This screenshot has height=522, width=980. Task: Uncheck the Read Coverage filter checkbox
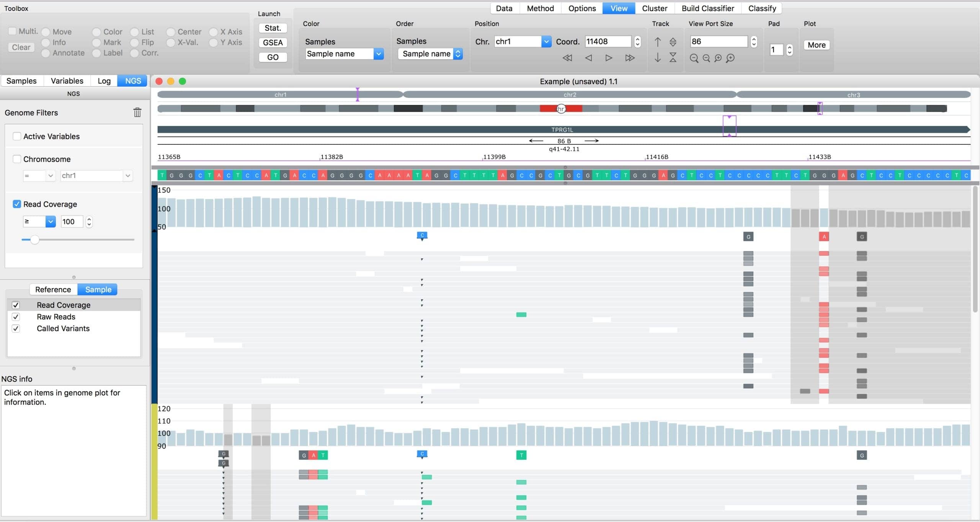17,204
